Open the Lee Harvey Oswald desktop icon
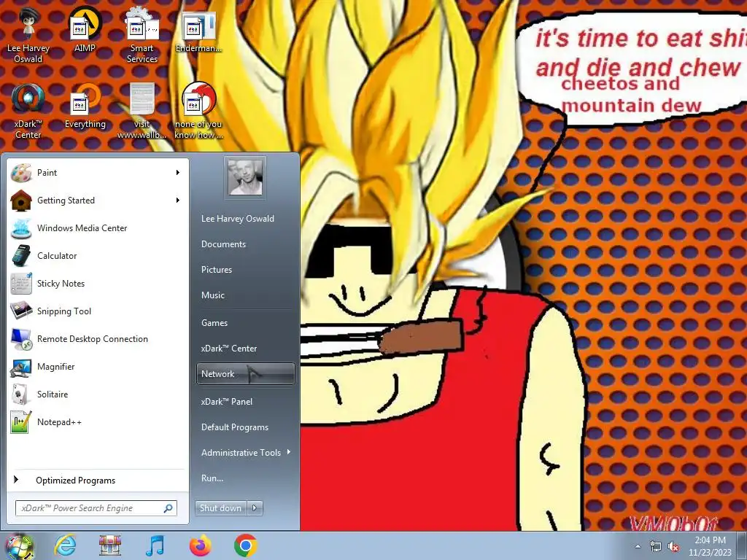The image size is (747, 560). (x=28, y=35)
